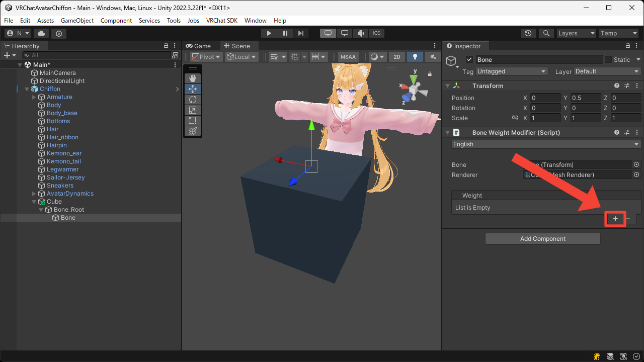Open Transform component preset icon
The width and height of the screenshot is (644, 362).
click(x=627, y=86)
